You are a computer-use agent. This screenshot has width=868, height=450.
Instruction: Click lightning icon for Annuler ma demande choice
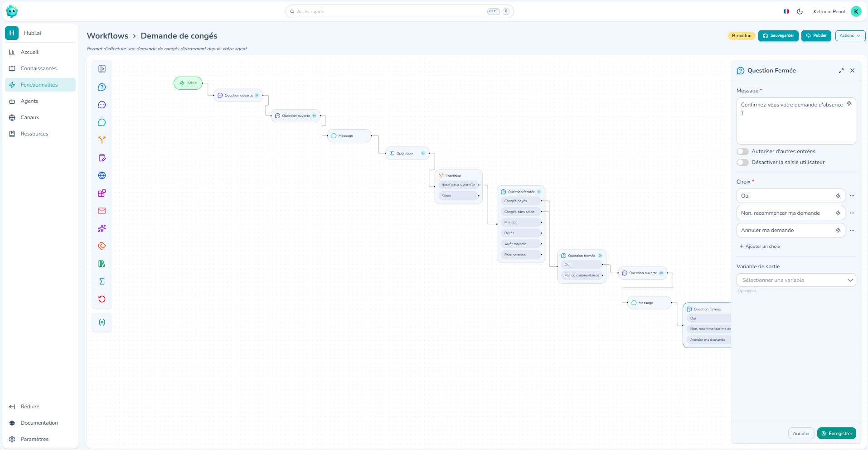pyautogui.click(x=838, y=230)
